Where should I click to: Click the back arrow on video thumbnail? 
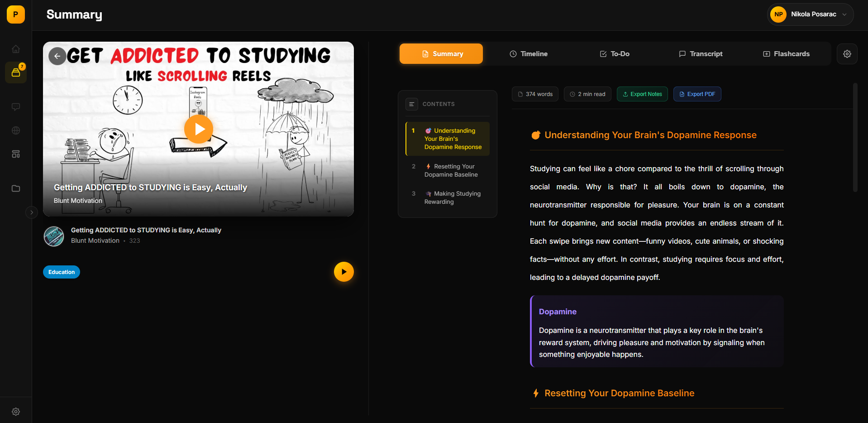click(x=57, y=56)
